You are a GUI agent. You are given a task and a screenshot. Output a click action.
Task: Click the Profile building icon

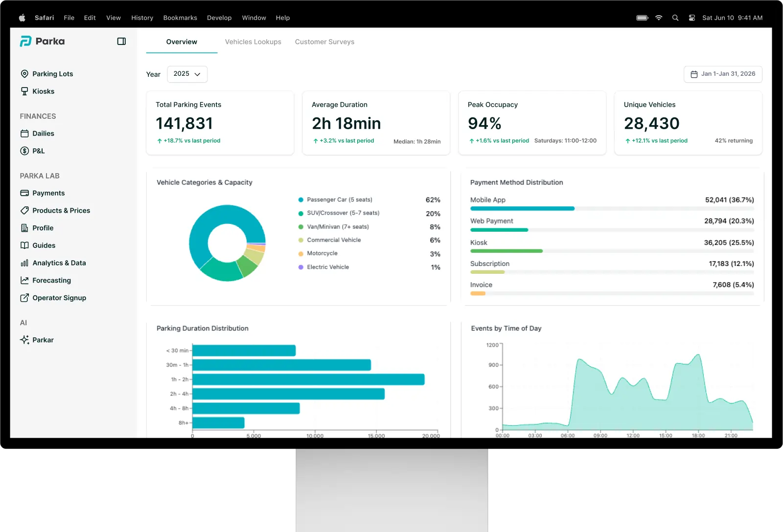[x=24, y=228]
